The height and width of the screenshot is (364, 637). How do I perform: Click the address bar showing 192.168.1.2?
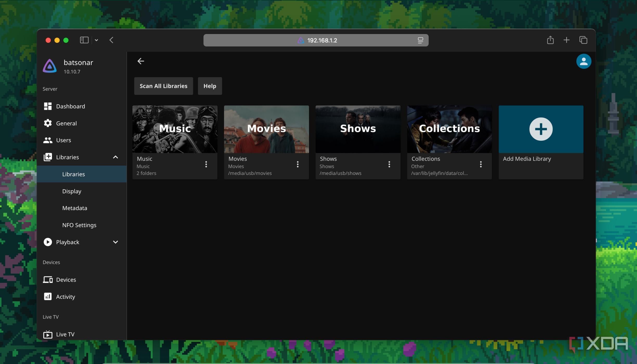316,40
